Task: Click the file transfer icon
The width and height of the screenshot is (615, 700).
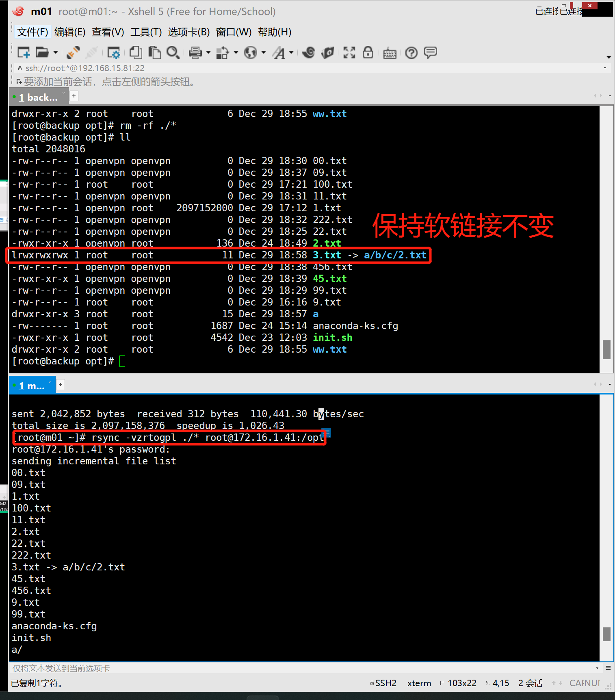Action: point(222,52)
